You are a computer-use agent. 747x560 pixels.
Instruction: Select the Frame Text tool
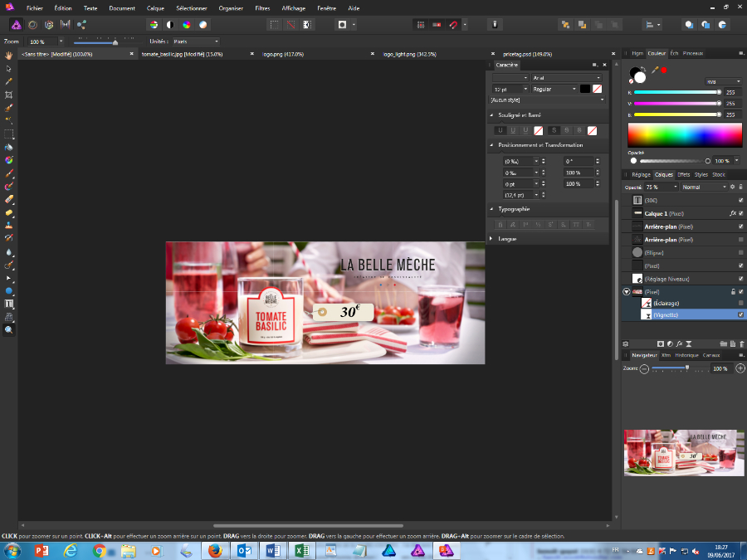tap(8, 304)
